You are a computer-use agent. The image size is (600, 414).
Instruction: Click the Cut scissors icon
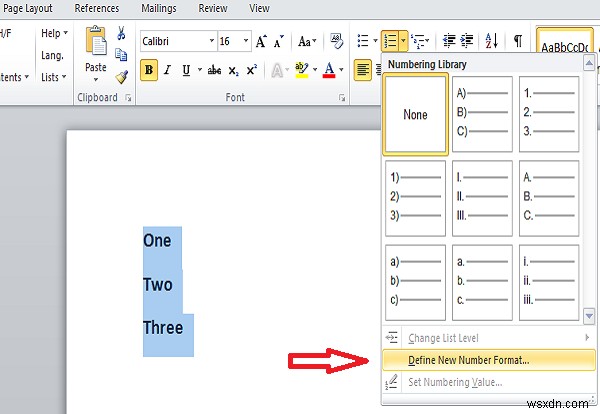pyautogui.click(x=121, y=34)
